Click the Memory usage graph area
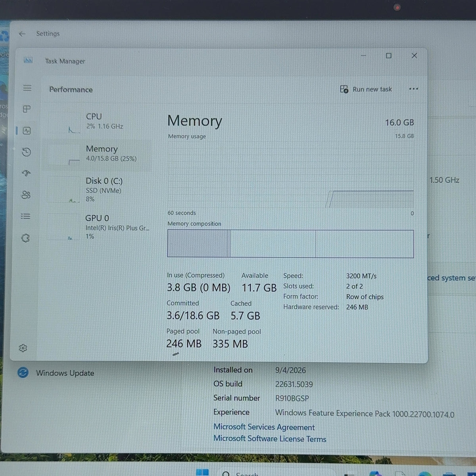The image size is (476, 476). (290, 174)
